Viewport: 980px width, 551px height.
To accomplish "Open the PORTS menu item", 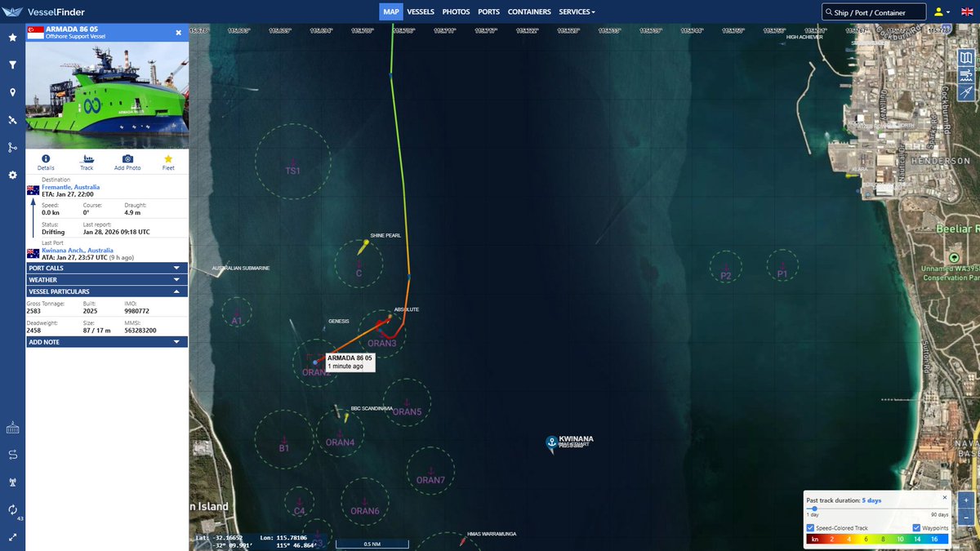I will pyautogui.click(x=488, y=11).
